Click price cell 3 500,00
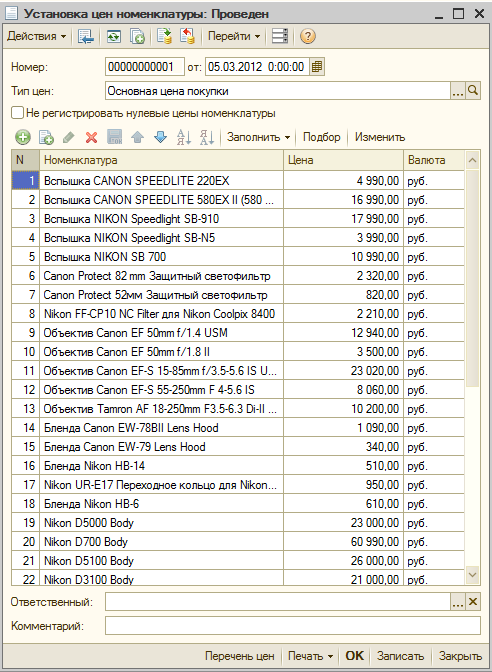The width and height of the screenshot is (492, 672). pyautogui.click(x=343, y=352)
